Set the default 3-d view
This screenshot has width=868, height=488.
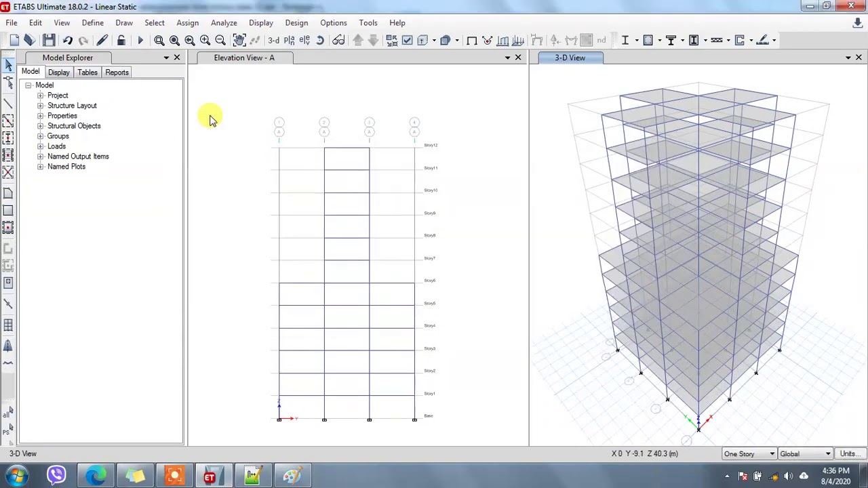(x=273, y=41)
